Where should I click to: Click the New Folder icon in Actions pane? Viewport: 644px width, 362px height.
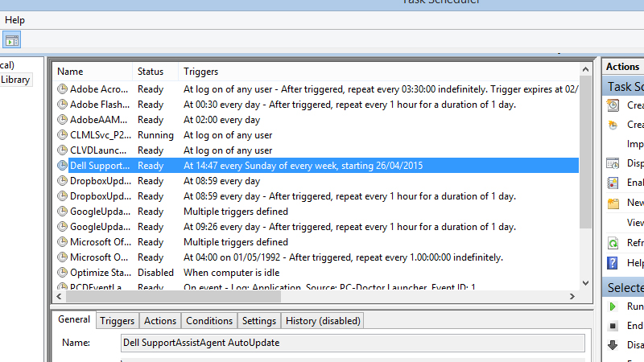coord(613,203)
